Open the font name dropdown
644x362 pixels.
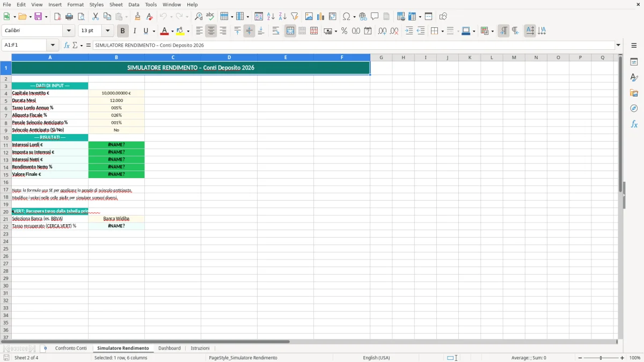click(69, 31)
